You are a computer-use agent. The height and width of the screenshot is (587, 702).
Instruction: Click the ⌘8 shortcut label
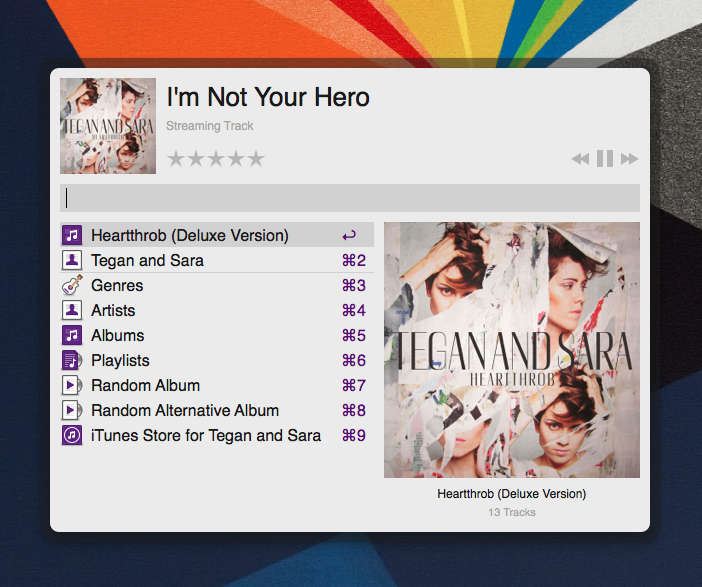(x=354, y=410)
